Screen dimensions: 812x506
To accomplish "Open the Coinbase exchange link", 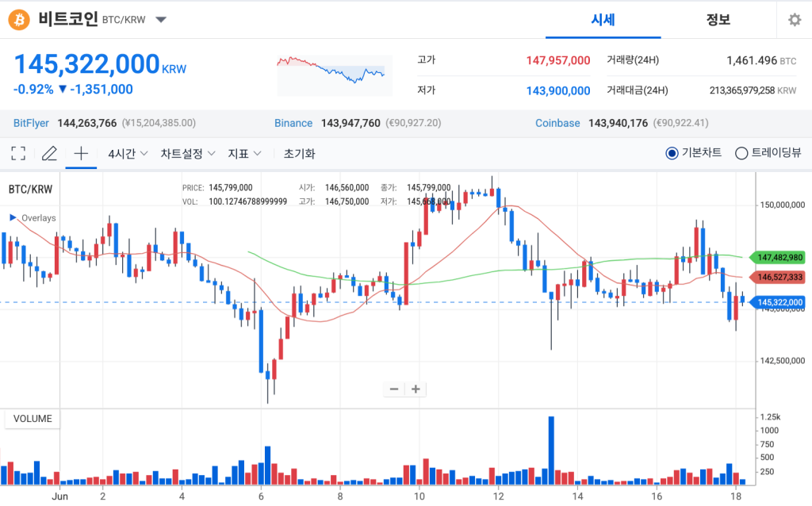I will click(557, 123).
